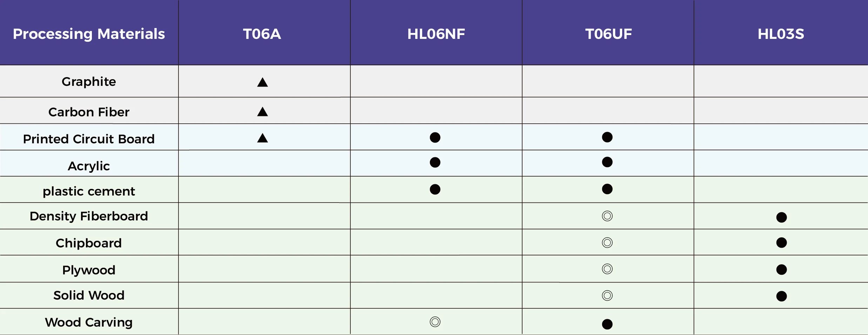Select the T06UF column header
This screenshot has width=868, height=335.
coord(608,34)
